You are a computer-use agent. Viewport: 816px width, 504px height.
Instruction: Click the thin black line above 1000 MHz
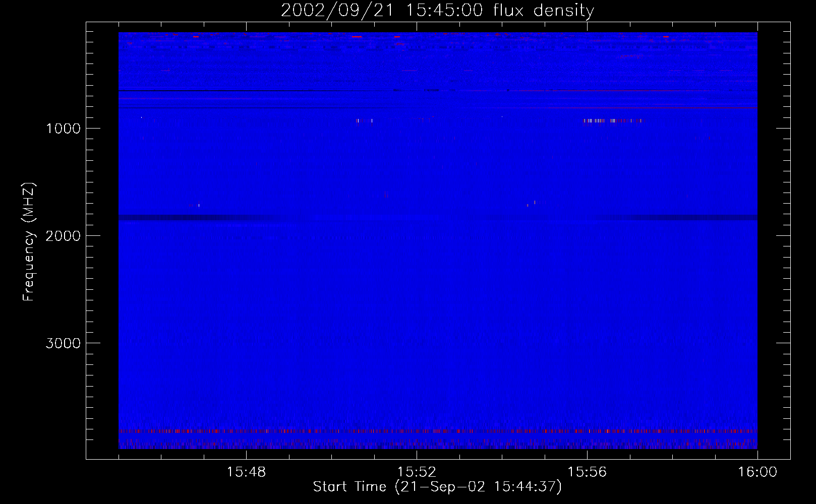[x=252, y=91]
